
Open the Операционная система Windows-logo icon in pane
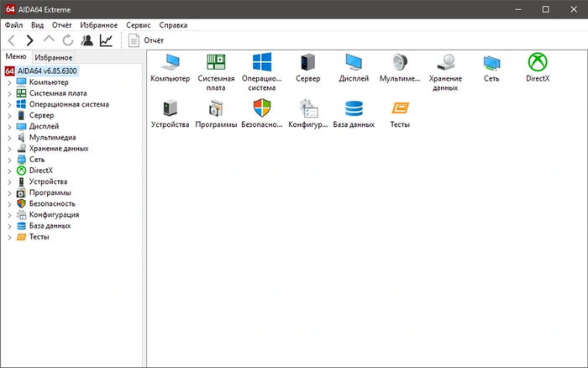(262, 62)
